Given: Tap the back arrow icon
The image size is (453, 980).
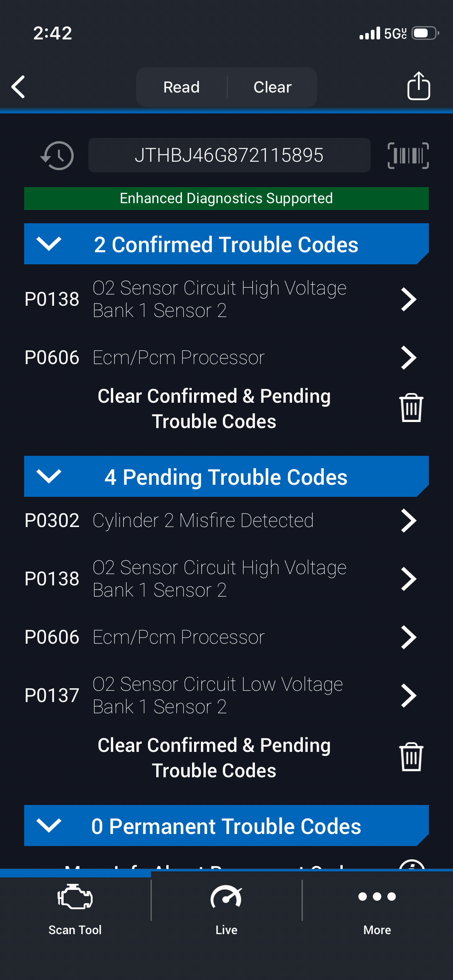Looking at the screenshot, I should 19,87.
